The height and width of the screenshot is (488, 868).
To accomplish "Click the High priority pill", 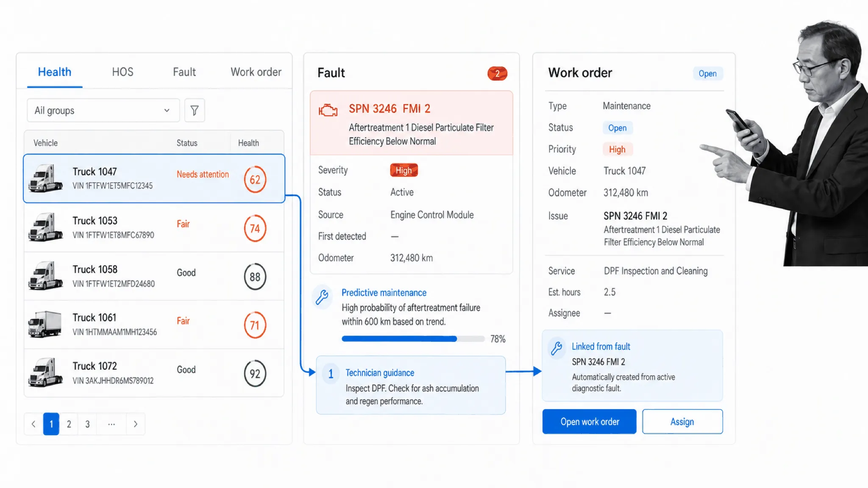I will click(x=617, y=150).
